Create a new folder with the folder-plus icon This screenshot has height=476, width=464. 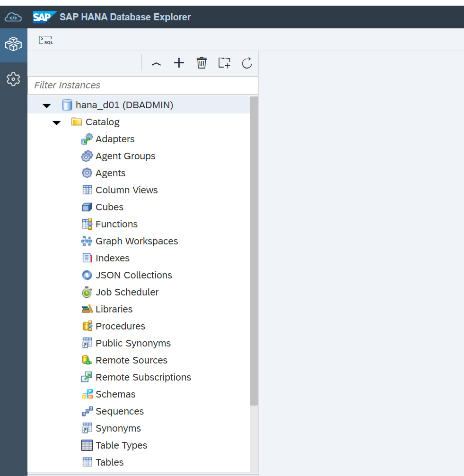click(224, 63)
